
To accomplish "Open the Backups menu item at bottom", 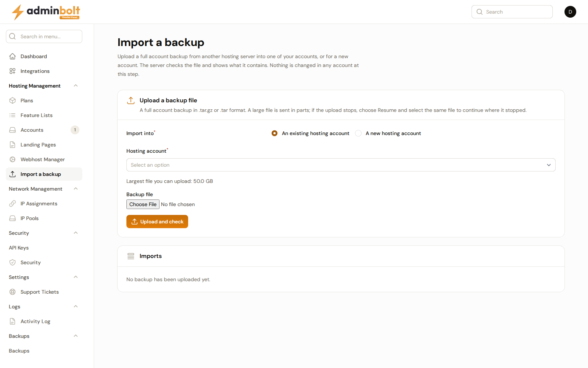I will click(44, 351).
